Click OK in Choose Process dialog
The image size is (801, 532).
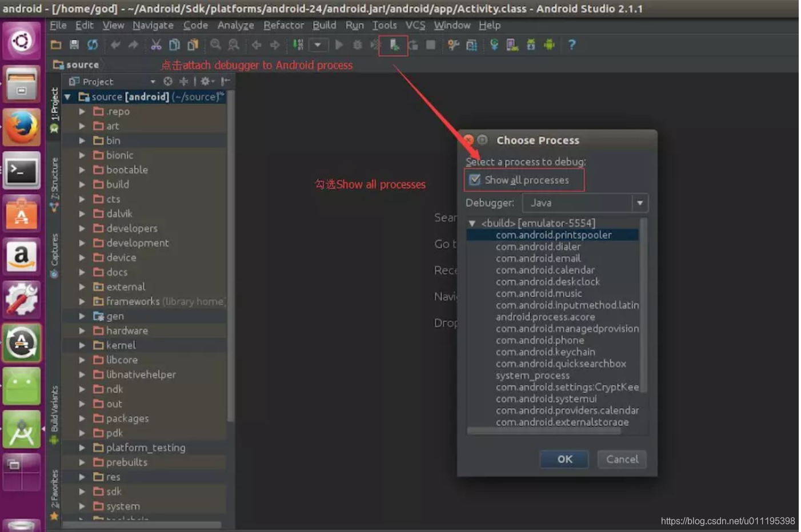click(x=564, y=459)
